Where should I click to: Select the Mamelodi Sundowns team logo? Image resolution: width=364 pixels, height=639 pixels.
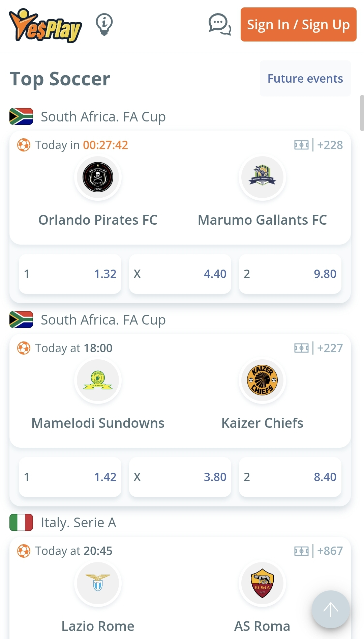(x=98, y=380)
